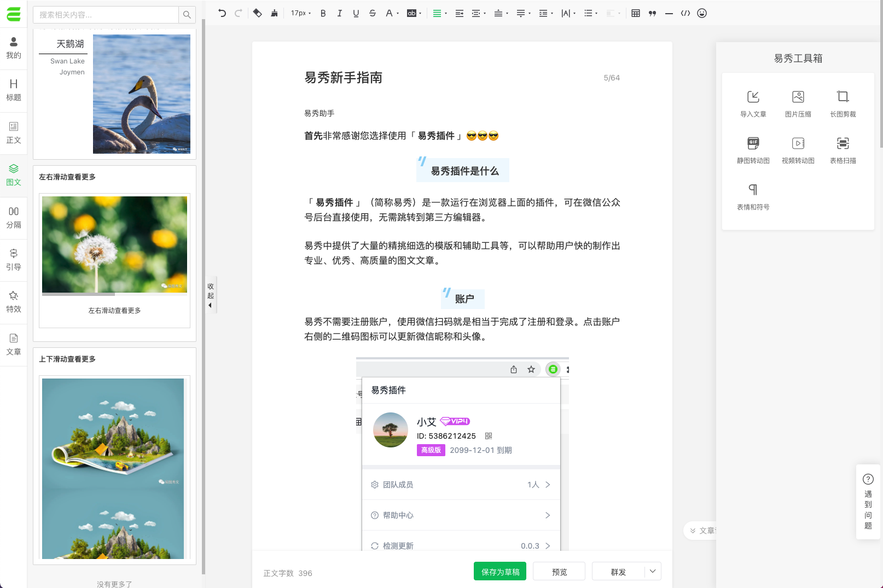The width and height of the screenshot is (883, 588).
Task: Select the dandelion horizontal-slide template
Action: point(114,253)
